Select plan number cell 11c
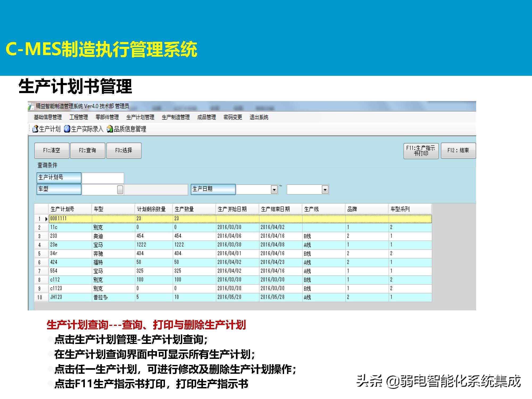This screenshot has height=399, width=532. (70, 227)
